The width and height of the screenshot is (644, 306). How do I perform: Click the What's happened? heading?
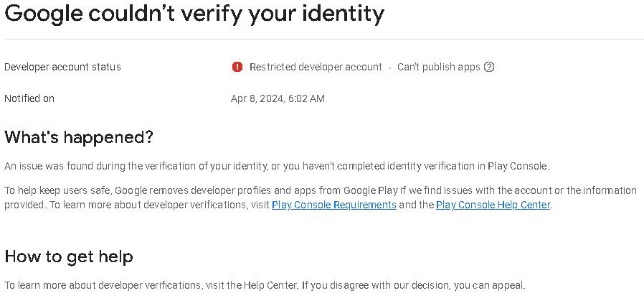tap(78, 136)
